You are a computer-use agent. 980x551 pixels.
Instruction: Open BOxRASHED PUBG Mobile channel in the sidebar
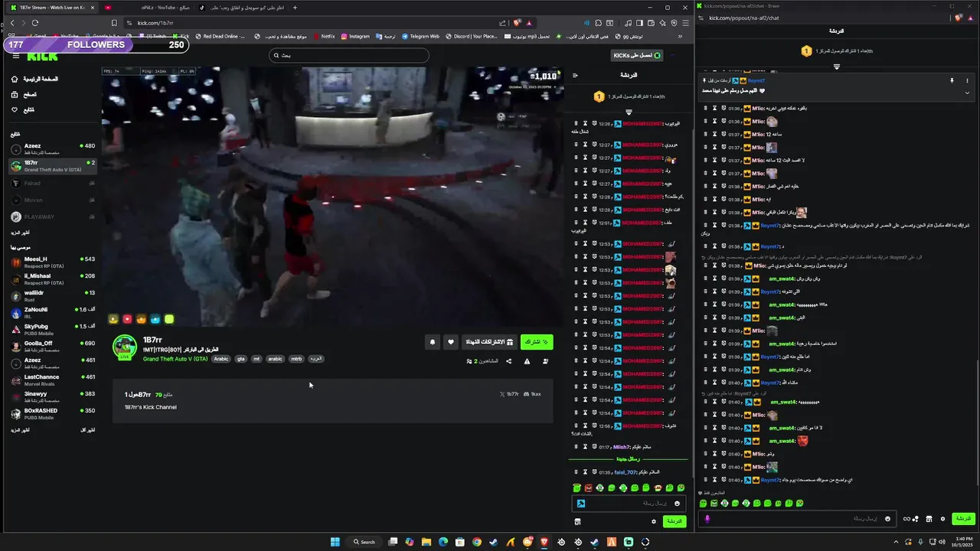pos(54,413)
